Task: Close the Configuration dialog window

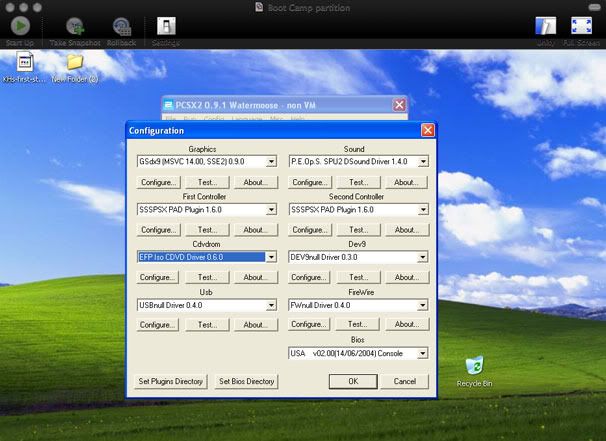Action: (x=427, y=130)
